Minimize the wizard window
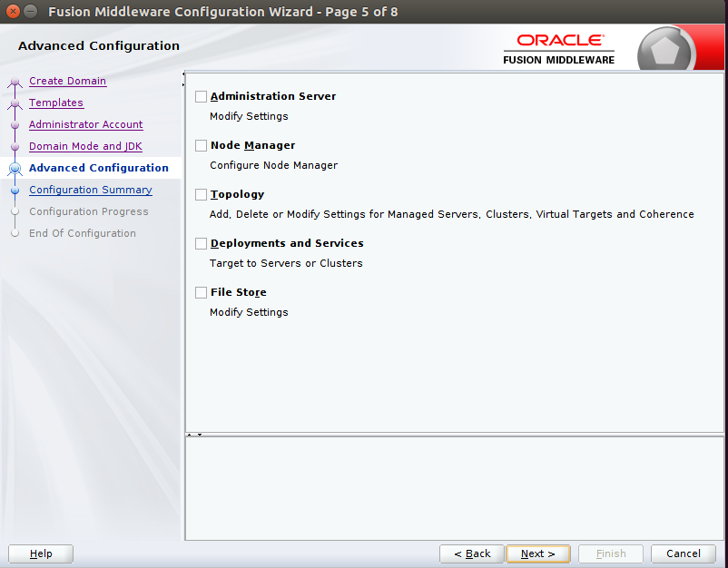The width and height of the screenshot is (728, 568). pyautogui.click(x=31, y=11)
